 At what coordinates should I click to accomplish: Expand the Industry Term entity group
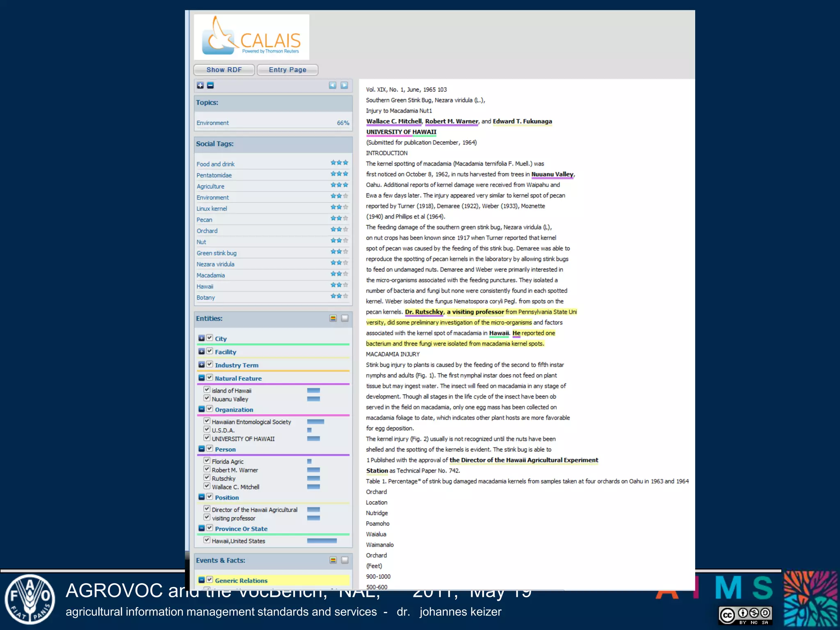click(201, 365)
